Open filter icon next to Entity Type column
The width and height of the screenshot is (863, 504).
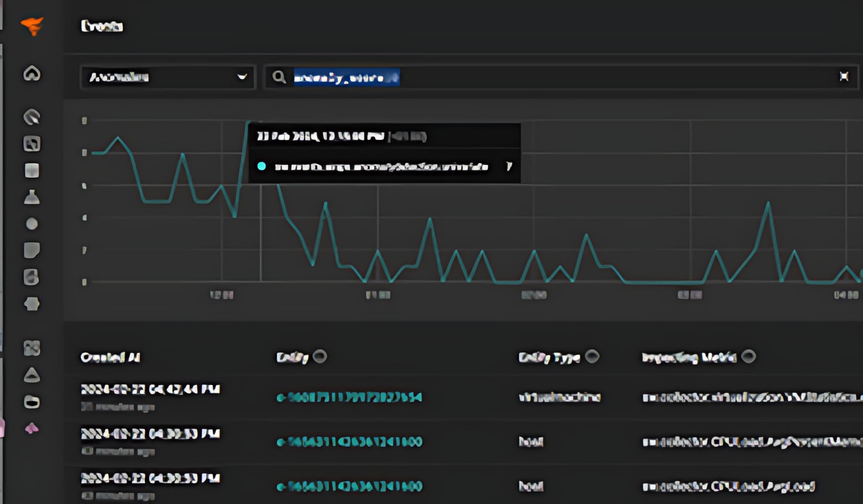click(592, 357)
